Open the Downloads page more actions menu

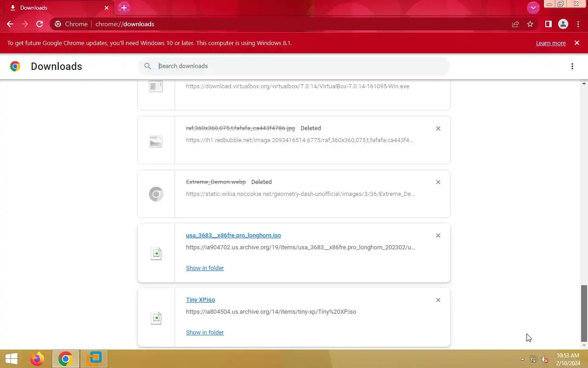[x=572, y=66]
